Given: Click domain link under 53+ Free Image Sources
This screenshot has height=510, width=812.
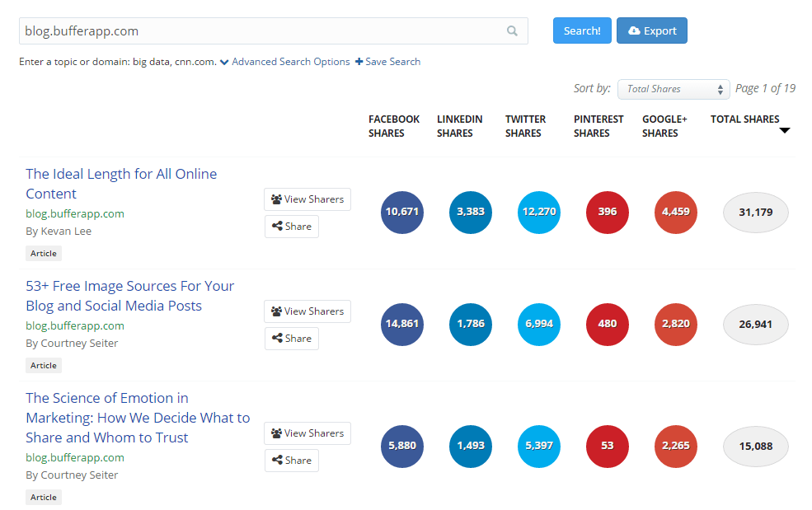Looking at the screenshot, I should pos(75,325).
